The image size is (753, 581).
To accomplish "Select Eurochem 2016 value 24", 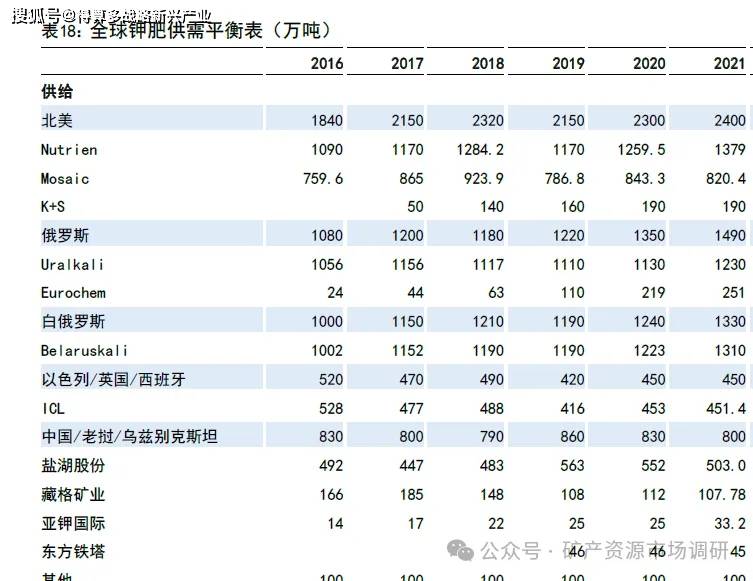I will point(335,293).
